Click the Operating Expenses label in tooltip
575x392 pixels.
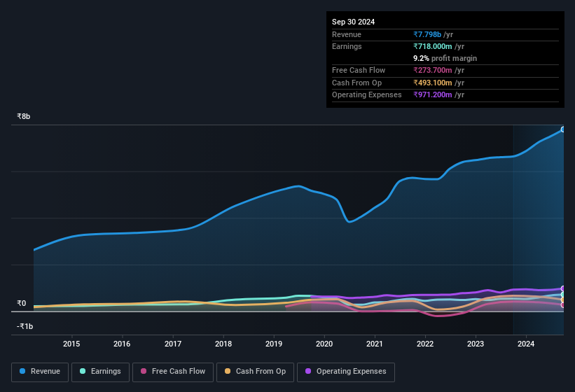(x=367, y=95)
